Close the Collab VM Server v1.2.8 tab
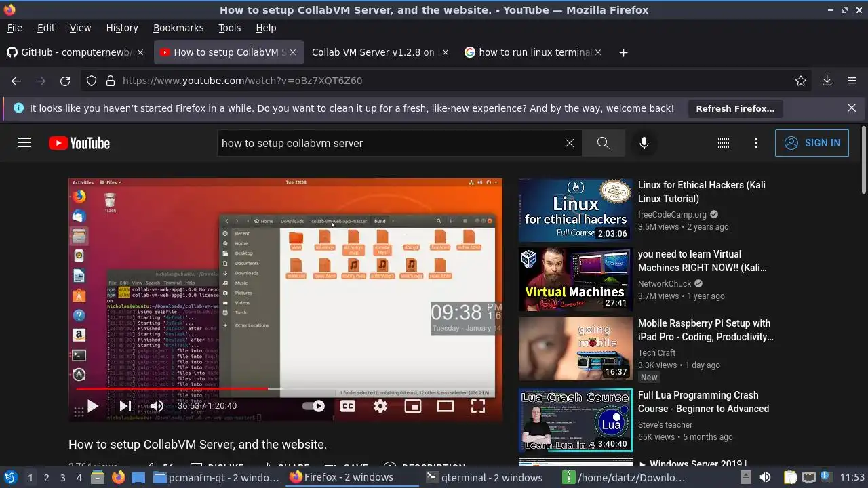The width and height of the screenshot is (868, 488). [x=445, y=52]
